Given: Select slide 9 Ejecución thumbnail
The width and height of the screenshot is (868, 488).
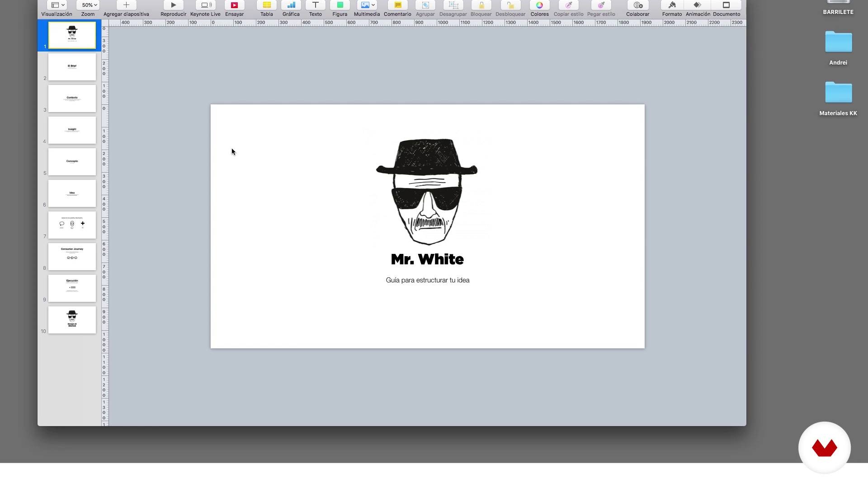Looking at the screenshot, I should pyautogui.click(x=72, y=288).
